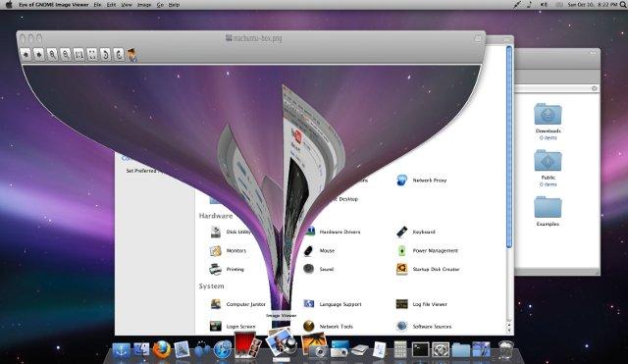Launch Firefox from the dock

[x=161, y=350]
